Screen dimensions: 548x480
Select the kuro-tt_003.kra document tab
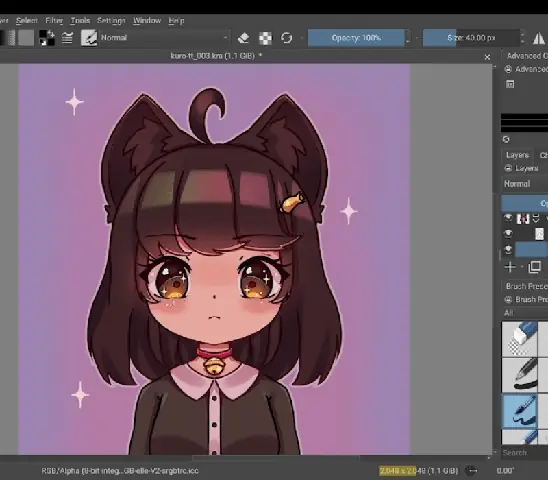coord(216,56)
